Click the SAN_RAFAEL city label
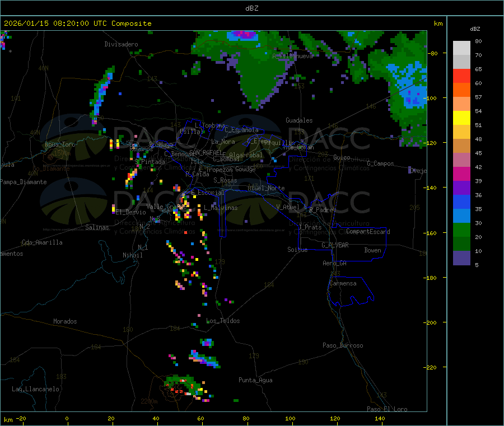This screenshot has width=504, height=426. point(206,153)
